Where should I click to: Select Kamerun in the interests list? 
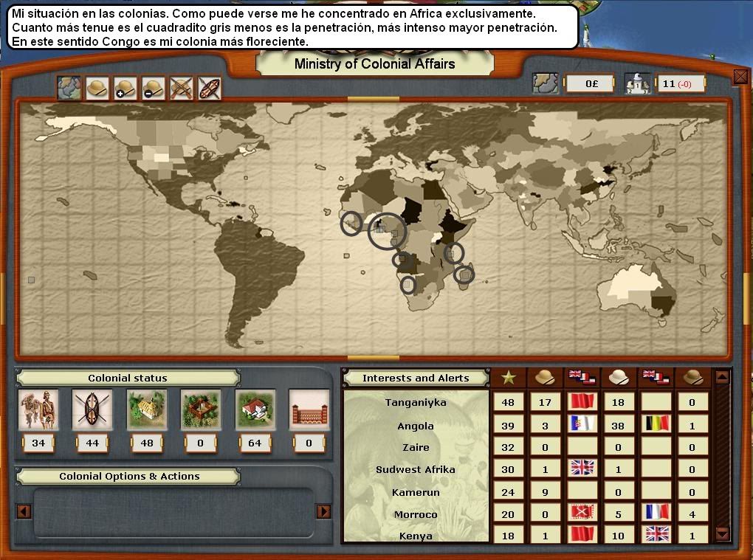point(416,492)
